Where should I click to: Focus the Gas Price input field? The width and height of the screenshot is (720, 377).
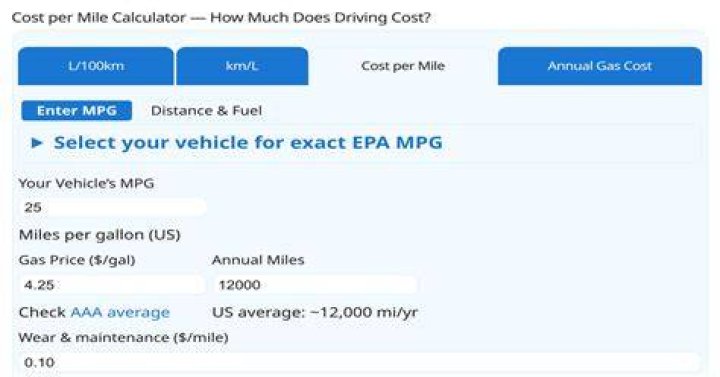click(112, 285)
